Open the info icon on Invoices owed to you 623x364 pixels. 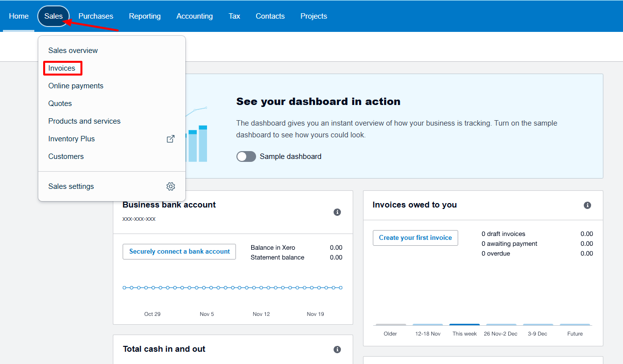tap(587, 205)
